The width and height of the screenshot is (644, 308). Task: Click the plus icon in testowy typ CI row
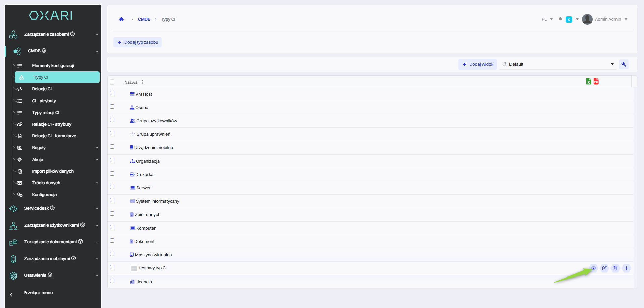coord(626,268)
